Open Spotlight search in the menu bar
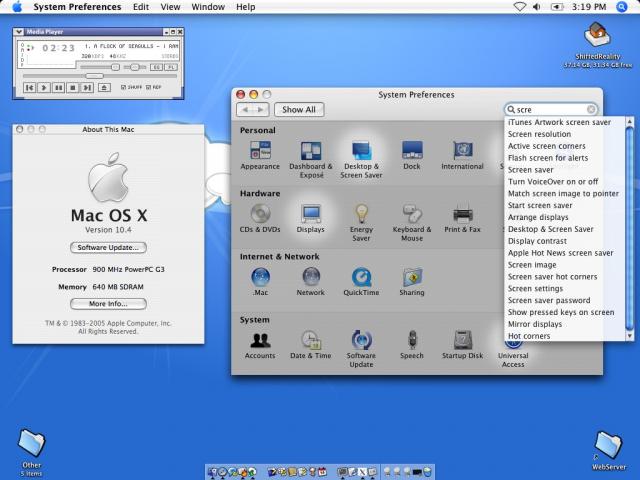Screen dimensions: 640x480 [x=622, y=7]
